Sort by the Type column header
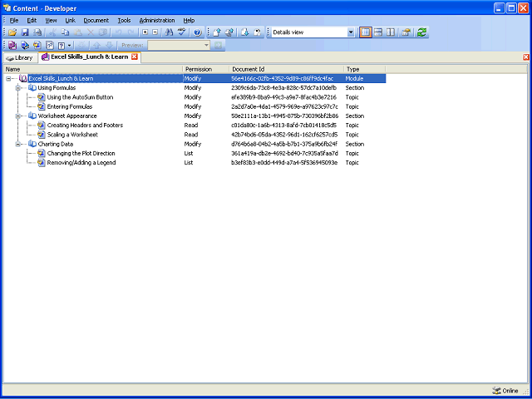The width and height of the screenshot is (532, 399). [365, 69]
